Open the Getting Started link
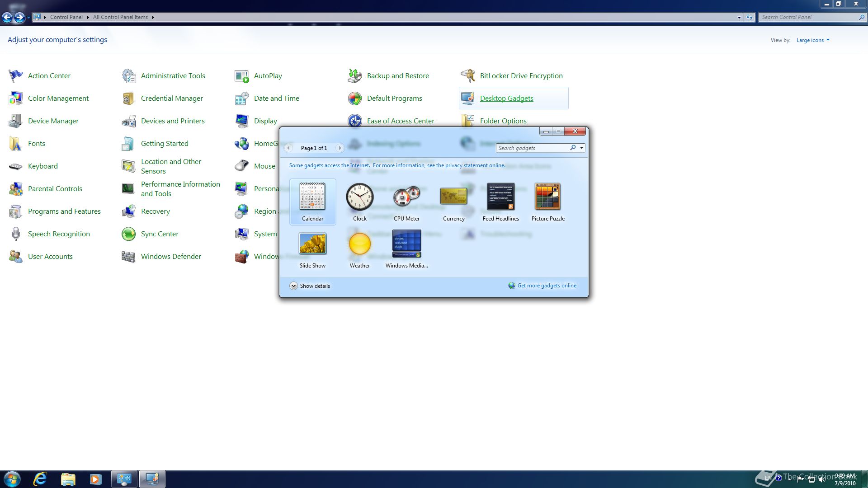 (165, 144)
